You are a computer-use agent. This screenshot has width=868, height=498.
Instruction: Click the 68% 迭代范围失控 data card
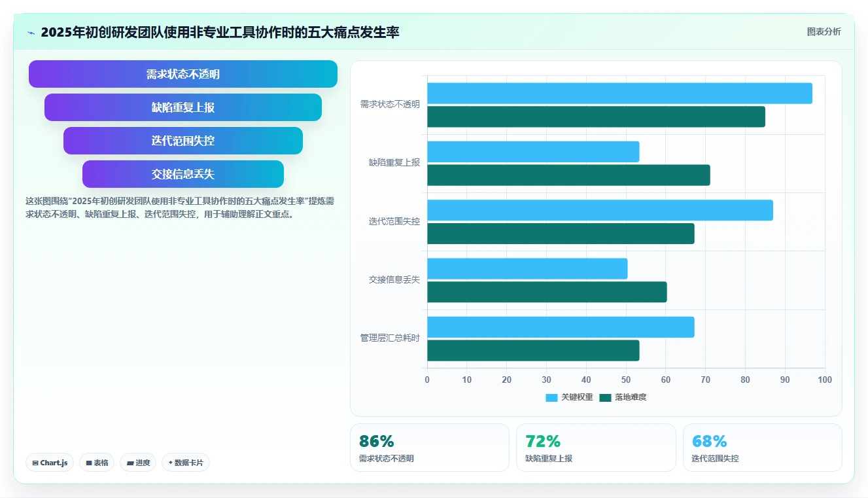[763, 448]
